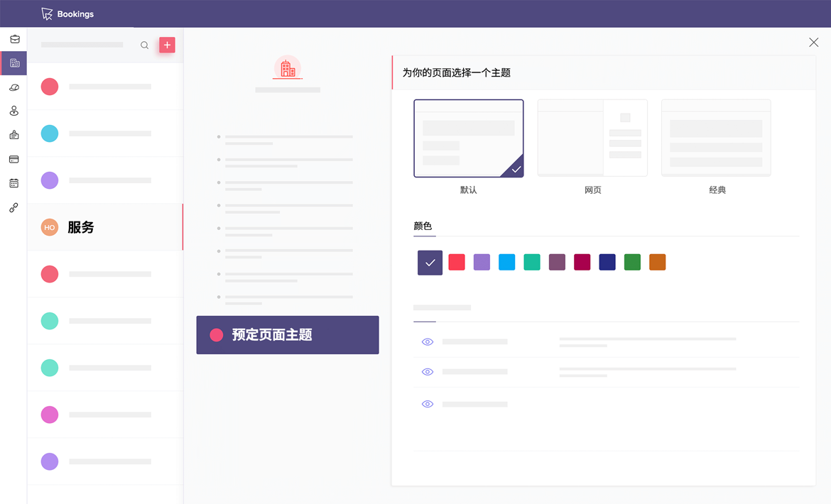Open the calendar icon in the sidebar

coord(14,183)
